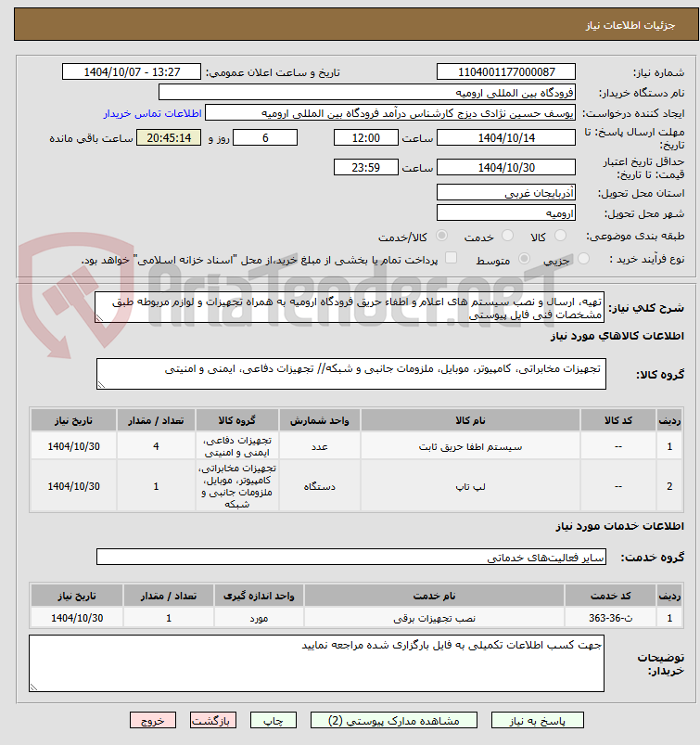
Task: Click the deadline time field 12:00
Action: (x=365, y=138)
